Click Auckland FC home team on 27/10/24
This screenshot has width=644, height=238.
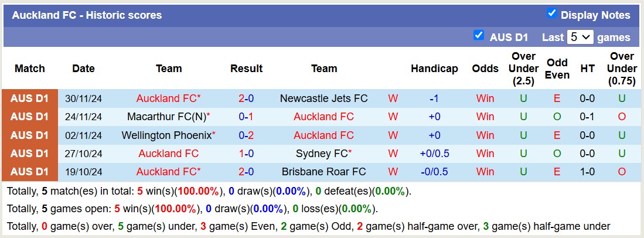coord(168,154)
